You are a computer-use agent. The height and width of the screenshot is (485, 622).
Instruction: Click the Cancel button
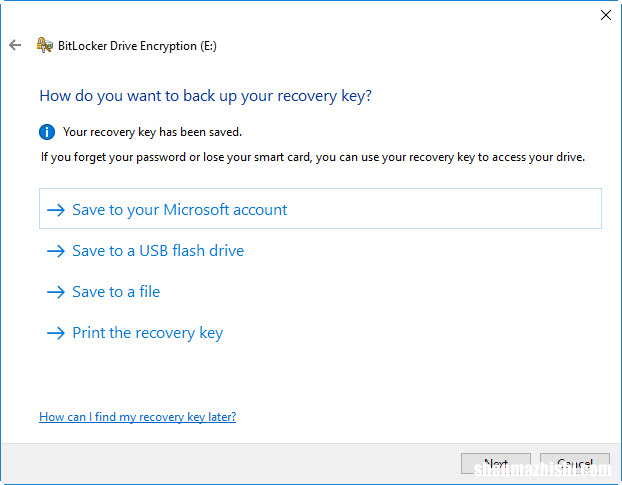(x=575, y=463)
